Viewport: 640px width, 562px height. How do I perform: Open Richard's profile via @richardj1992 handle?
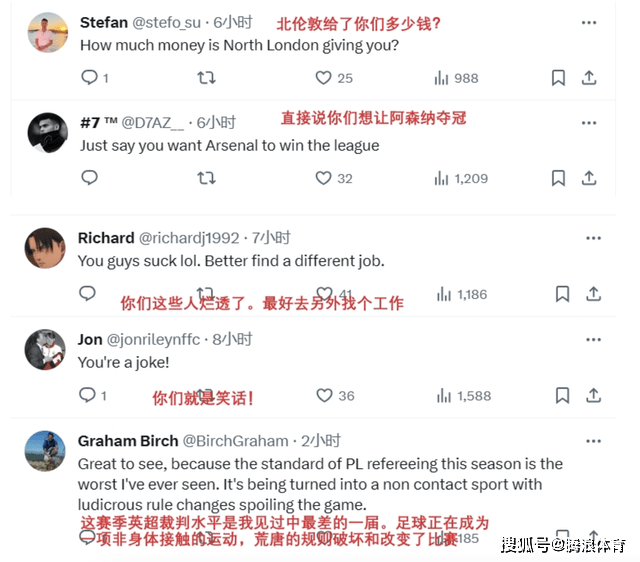click(189, 238)
